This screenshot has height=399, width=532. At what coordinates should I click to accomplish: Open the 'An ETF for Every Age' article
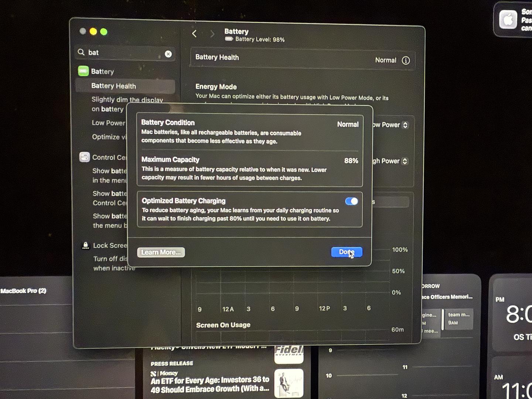point(210,384)
